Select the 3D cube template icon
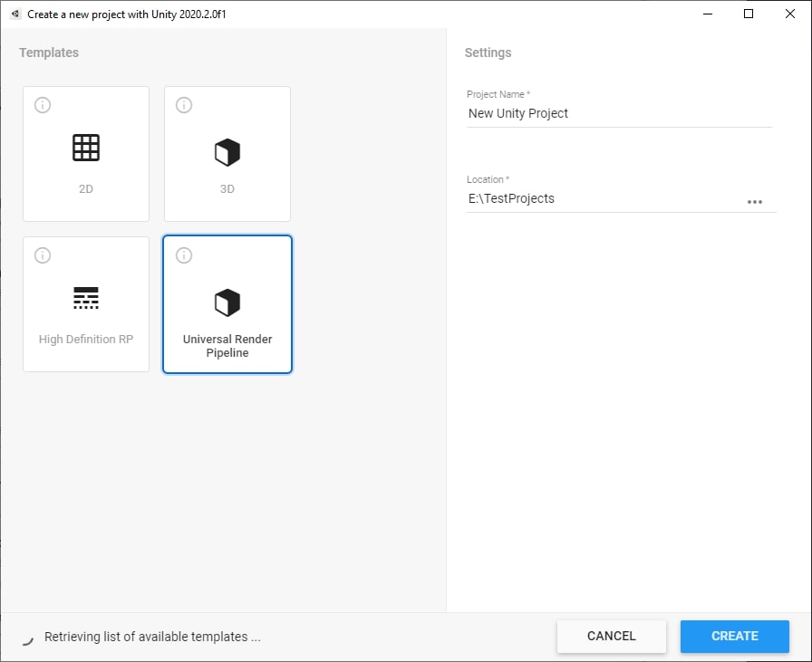 (227, 152)
